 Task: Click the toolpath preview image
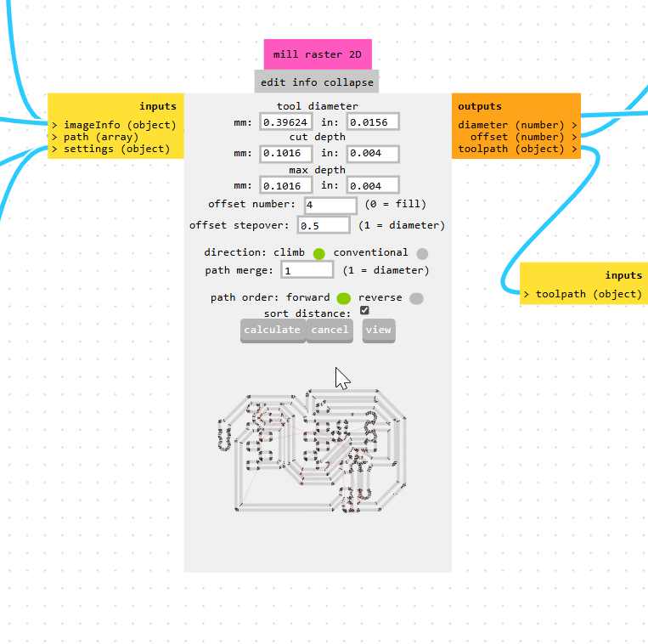[x=313, y=450]
